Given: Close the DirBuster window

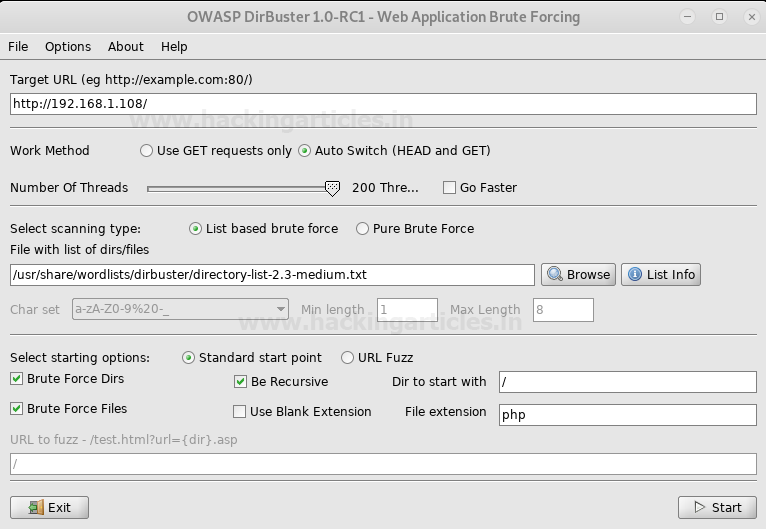Looking at the screenshot, I should click(751, 17).
